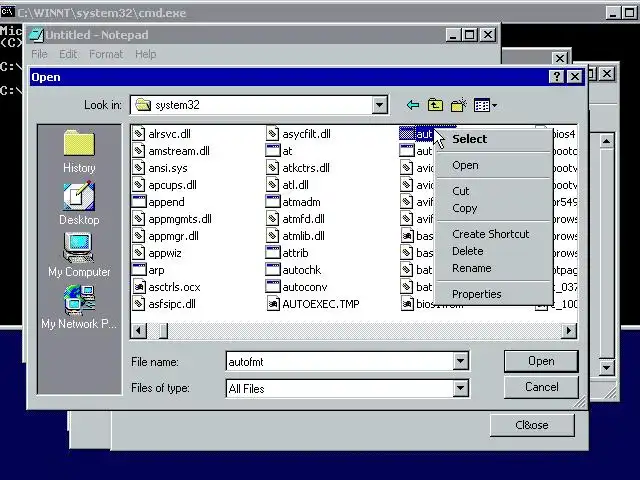640x480 pixels.
Task: Select the appwiz file
Action: coord(157,253)
